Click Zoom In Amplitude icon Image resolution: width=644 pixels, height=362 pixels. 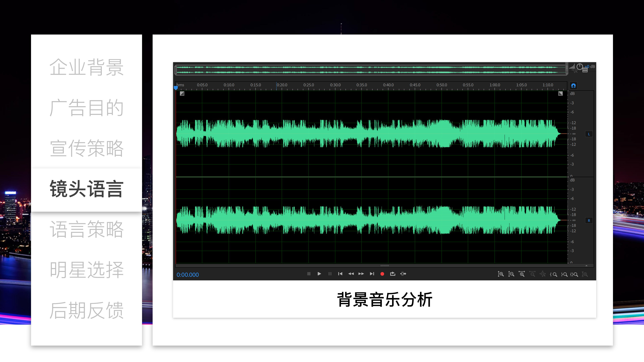coord(500,274)
